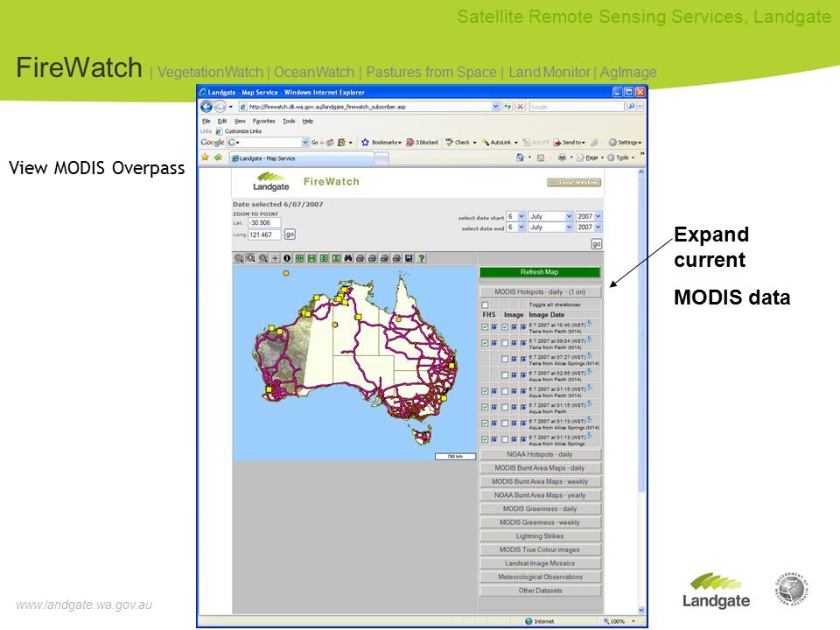Open the Help menu
Screen dimensions: 840x630
(x=307, y=121)
